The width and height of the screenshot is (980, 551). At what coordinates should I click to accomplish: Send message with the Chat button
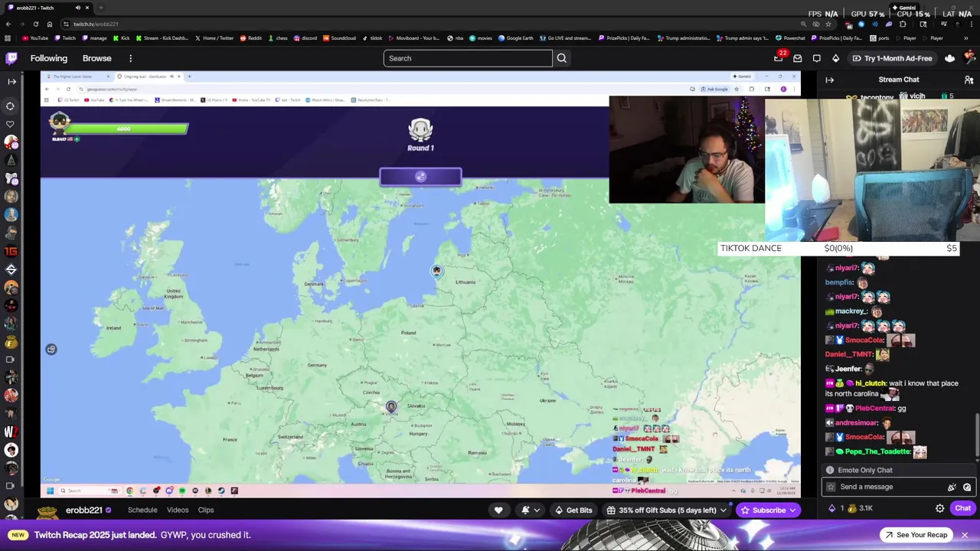(x=962, y=508)
